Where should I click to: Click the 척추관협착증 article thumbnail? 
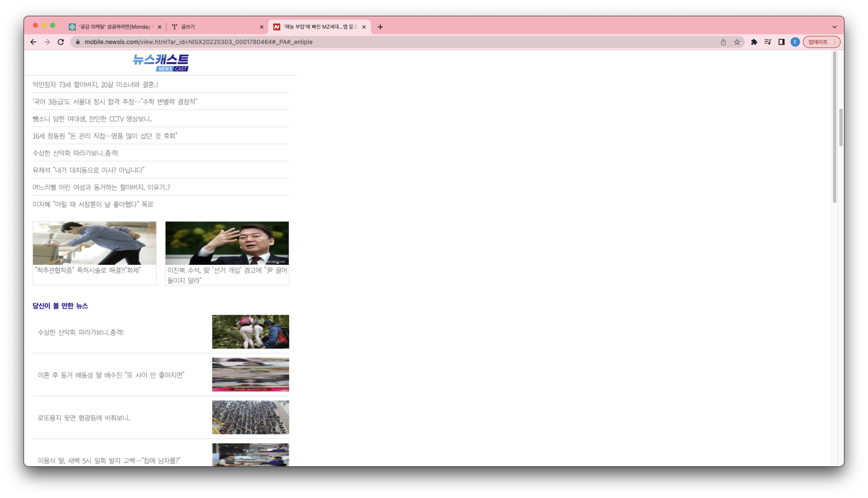[94, 243]
